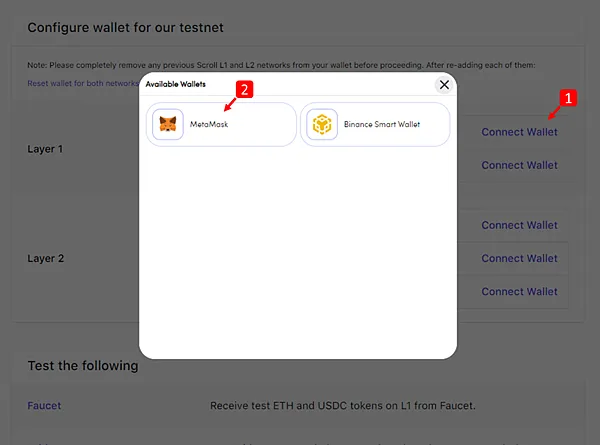Click the second Layer 1 Connect Wallet link
600x445 pixels.
(x=519, y=165)
